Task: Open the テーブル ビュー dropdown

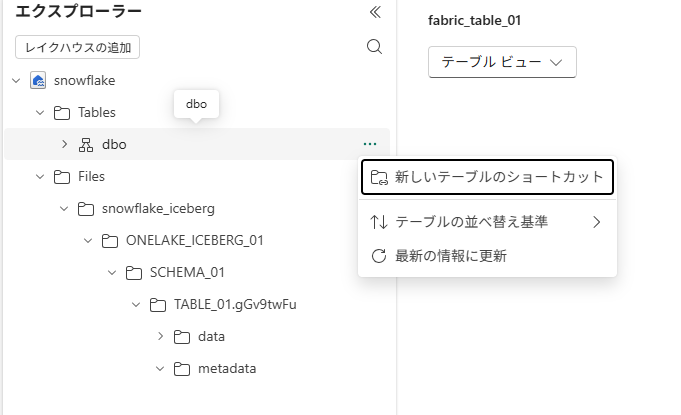Action: click(502, 62)
